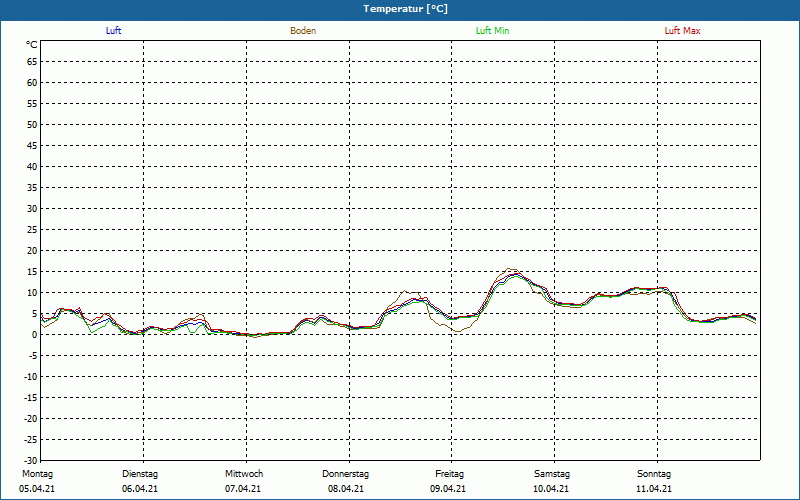Click the -10 y-axis value
The image size is (800, 500).
pos(32,377)
